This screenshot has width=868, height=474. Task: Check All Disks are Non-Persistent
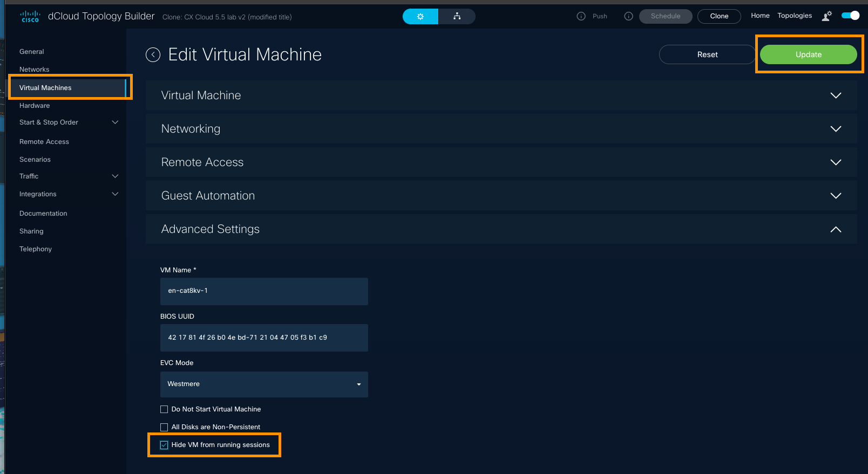(164, 427)
